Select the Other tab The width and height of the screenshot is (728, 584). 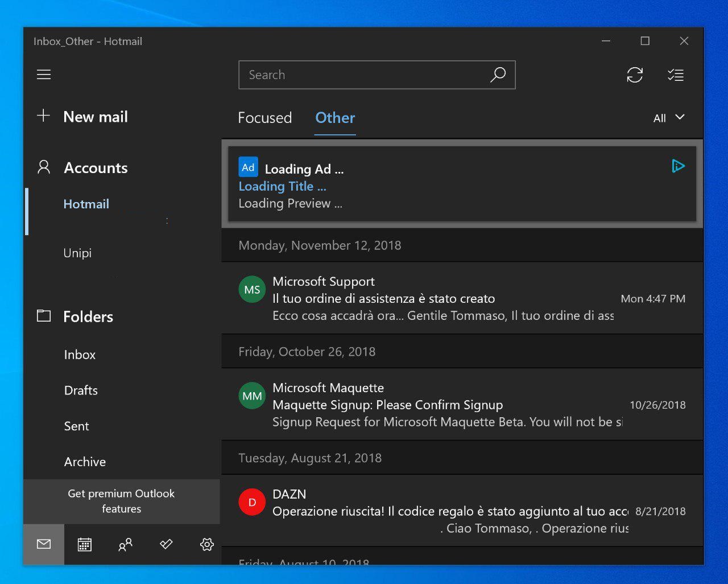(335, 118)
